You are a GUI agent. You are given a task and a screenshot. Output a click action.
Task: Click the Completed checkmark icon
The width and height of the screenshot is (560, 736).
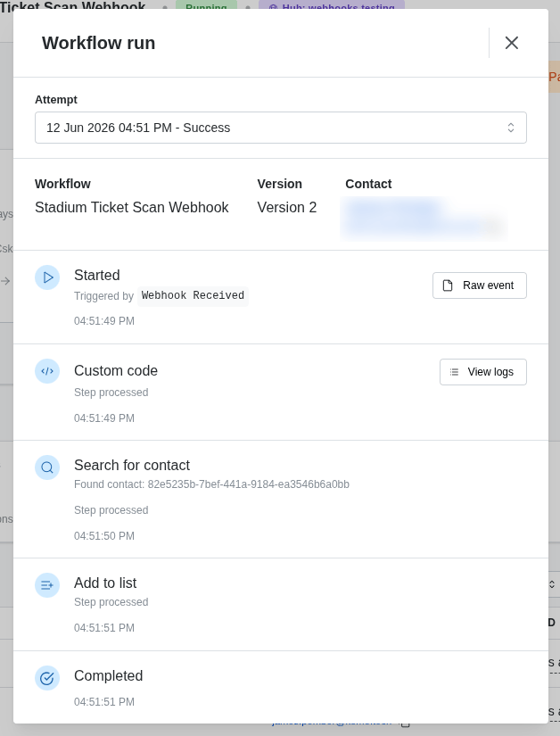47,678
